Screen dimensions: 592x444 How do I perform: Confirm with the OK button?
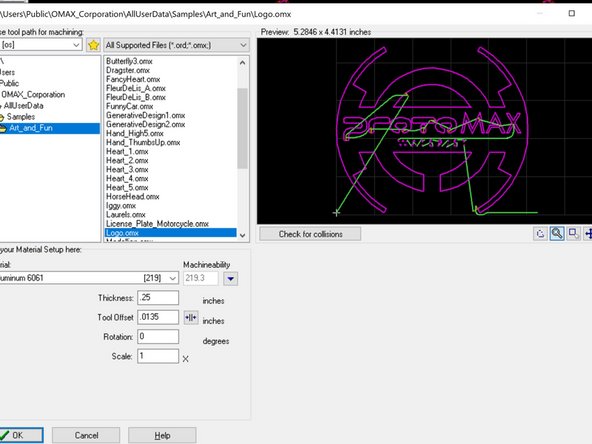click(x=22, y=435)
